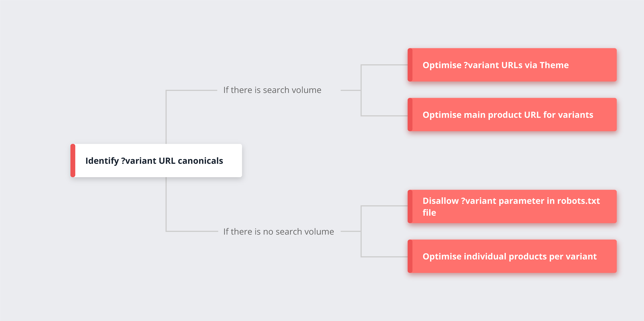Click red accent bar on Identify box
644x321 pixels.
tap(73, 160)
